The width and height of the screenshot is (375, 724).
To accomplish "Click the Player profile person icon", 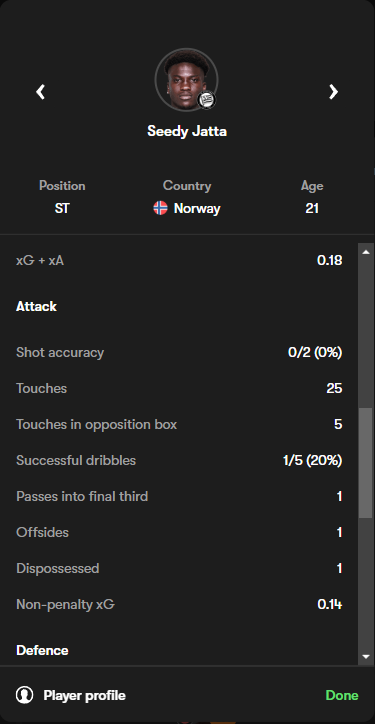I will (x=24, y=695).
